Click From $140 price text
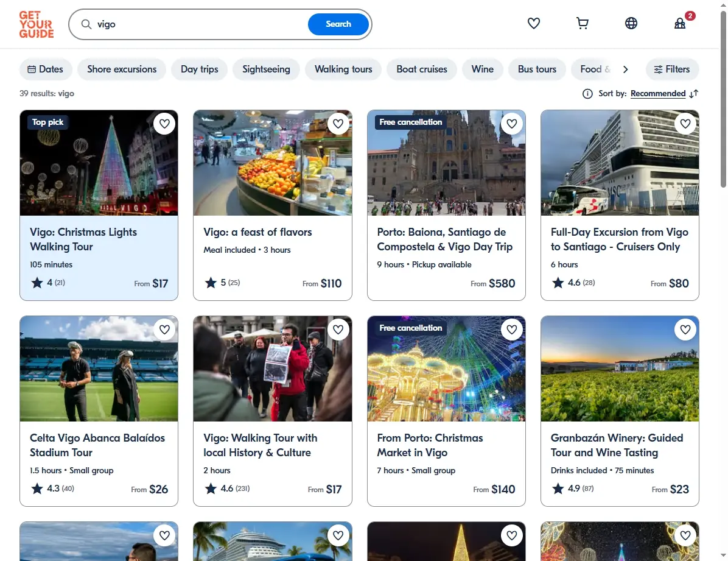Viewport: 728px width, 561px height. [x=494, y=489]
